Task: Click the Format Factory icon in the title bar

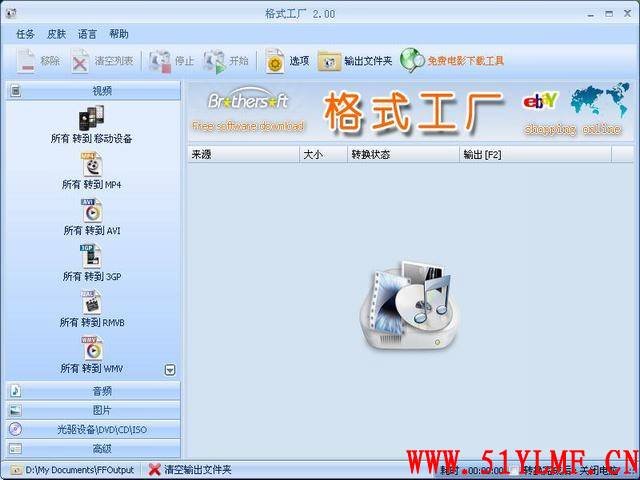Action: 11,13
